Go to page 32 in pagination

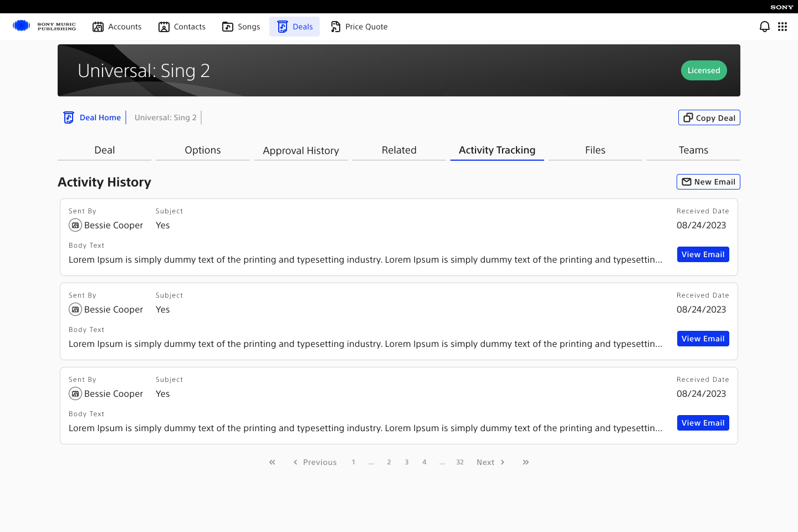[460, 462]
